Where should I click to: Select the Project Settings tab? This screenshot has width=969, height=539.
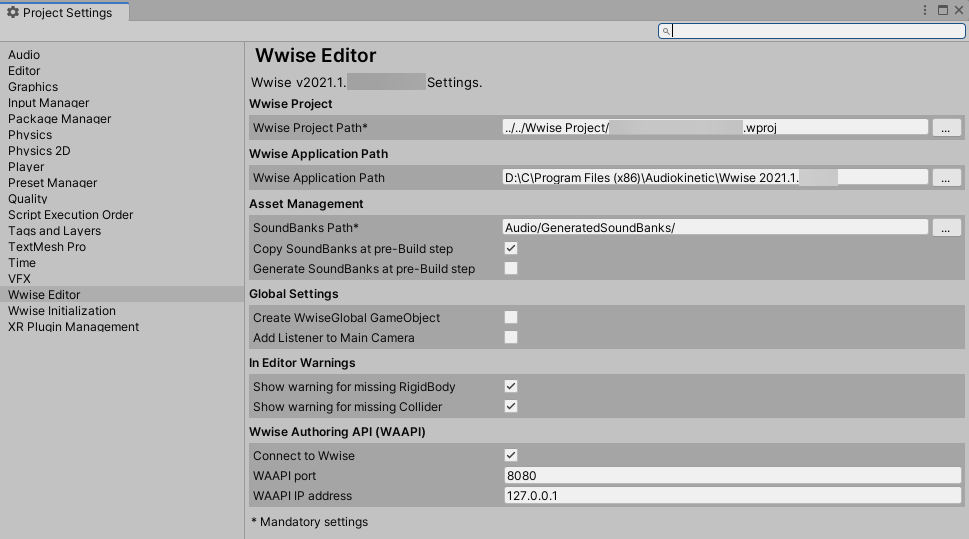coord(64,12)
